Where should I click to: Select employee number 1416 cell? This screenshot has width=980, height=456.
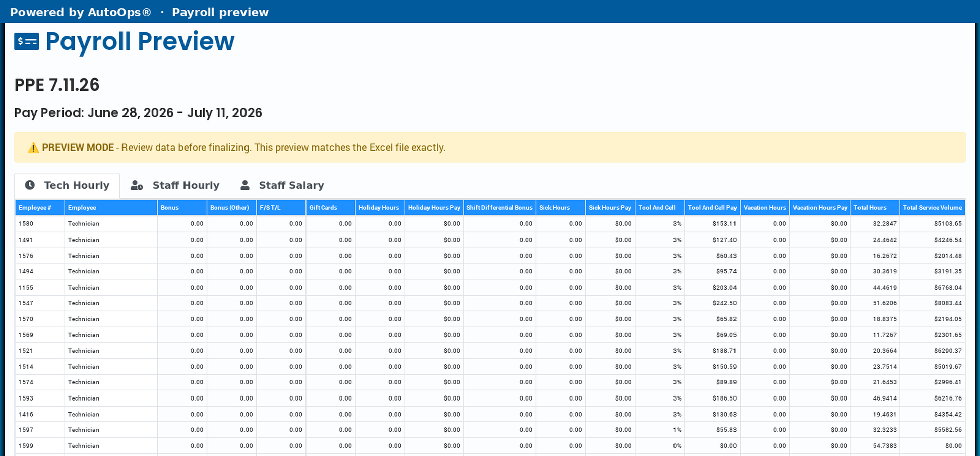[40, 414]
